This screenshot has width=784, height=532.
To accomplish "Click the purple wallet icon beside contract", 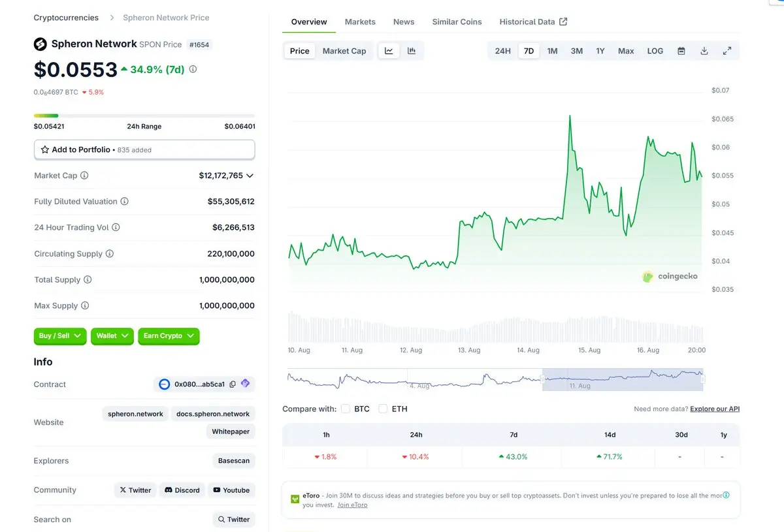I will tap(245, 384).
